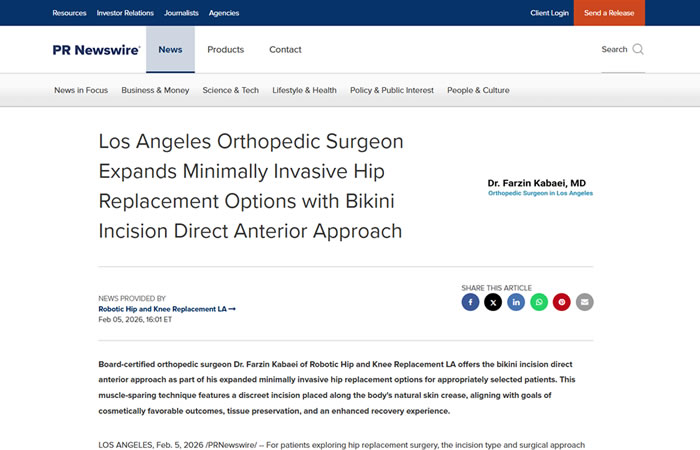Open Investor Relations in the top bar
Viewport: 700px width, 450px height.
point(125,13)
